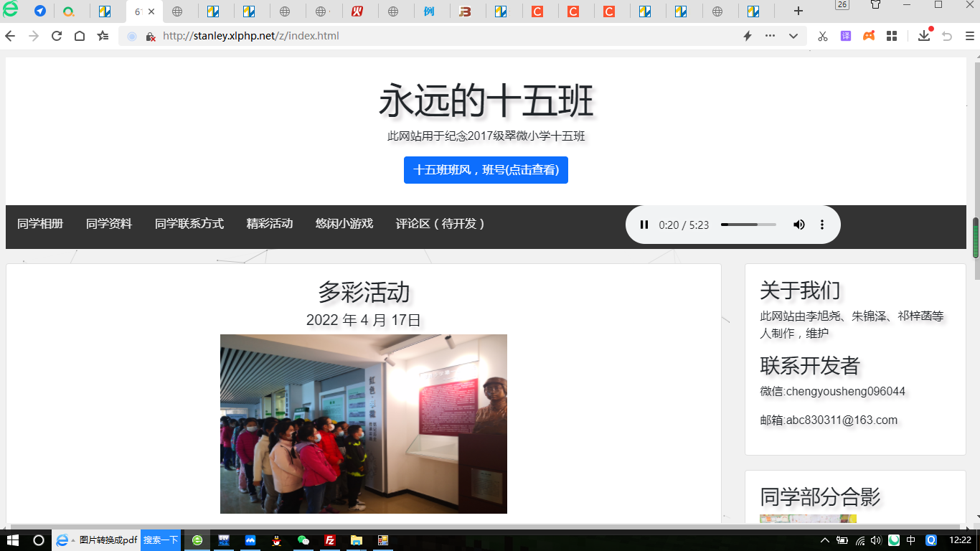Reload the page with refresh icon

(x=57, y=36)
